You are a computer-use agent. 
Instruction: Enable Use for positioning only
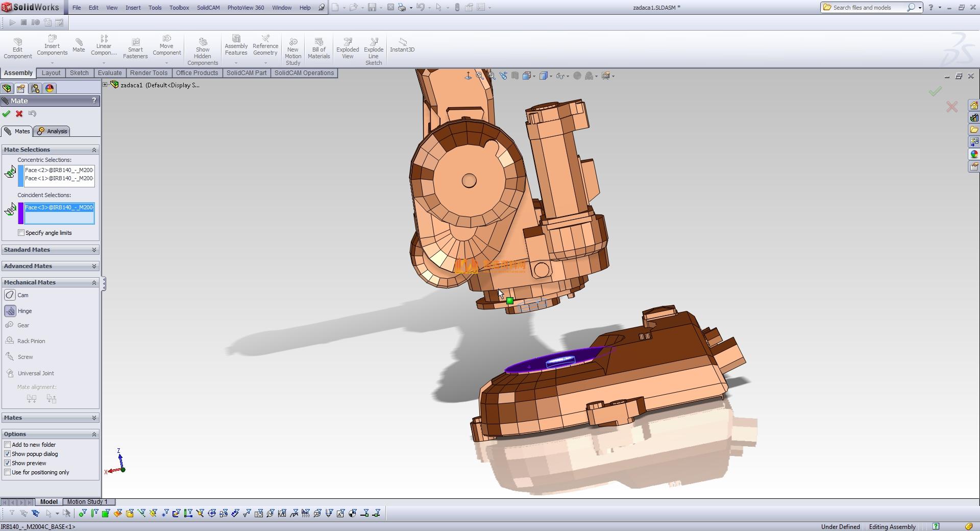(x=8, y=472)
